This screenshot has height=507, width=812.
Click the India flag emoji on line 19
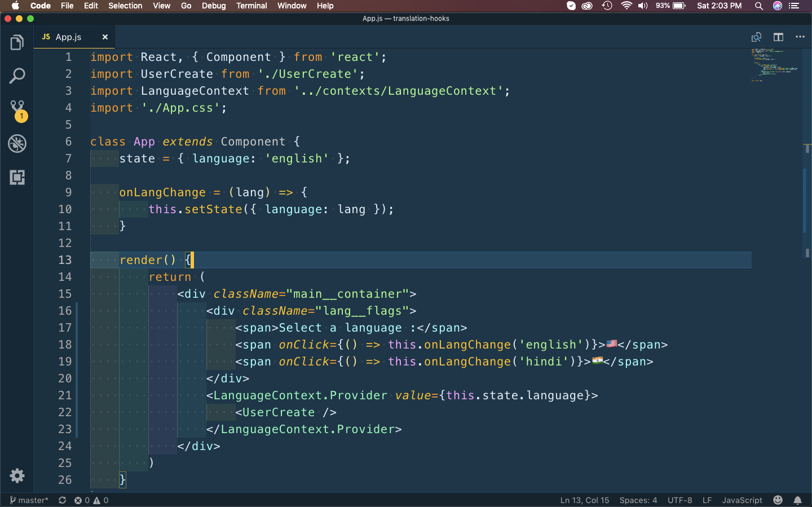click(597, 360)
